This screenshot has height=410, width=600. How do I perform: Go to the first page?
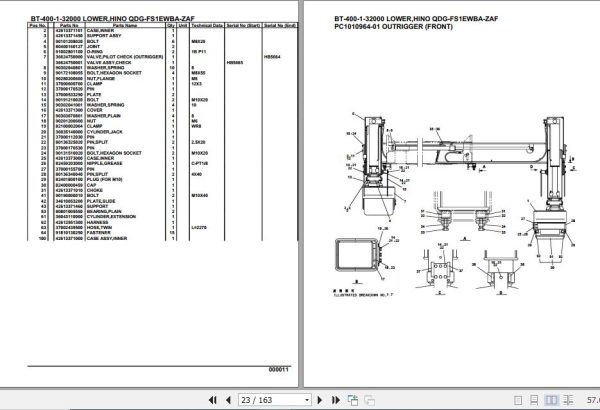point(212,400)
